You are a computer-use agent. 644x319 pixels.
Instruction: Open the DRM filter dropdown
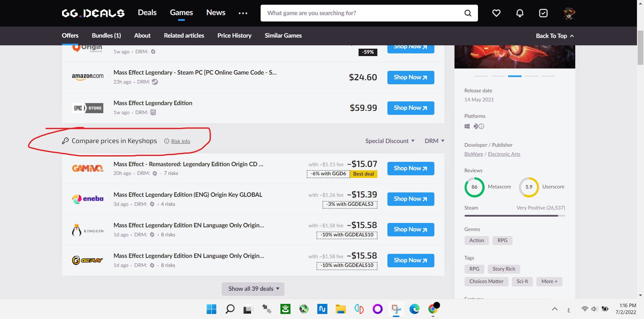point(434,141)
